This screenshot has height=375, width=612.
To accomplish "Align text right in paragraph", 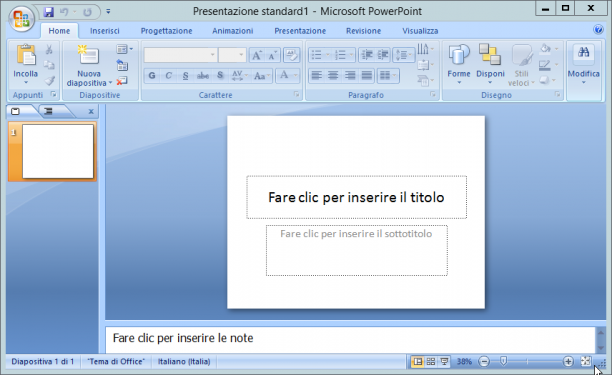I will pyautogui.click(x=350, y=75).
